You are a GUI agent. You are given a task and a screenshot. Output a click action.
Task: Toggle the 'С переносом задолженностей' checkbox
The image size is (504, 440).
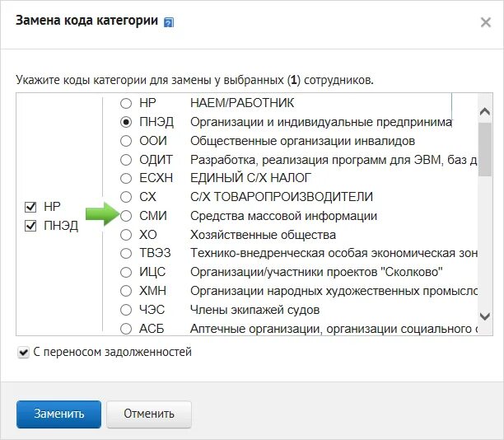point(22,353)
